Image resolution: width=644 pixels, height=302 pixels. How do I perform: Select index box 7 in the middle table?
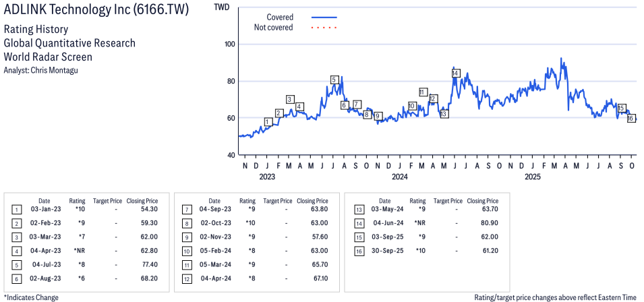(x=186, y=210)
